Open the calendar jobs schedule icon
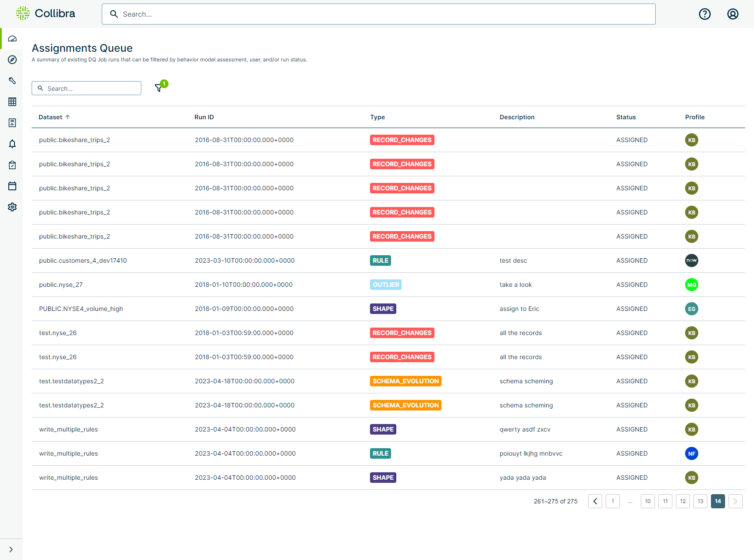The image size is (754, 560). tap(12, 186)
